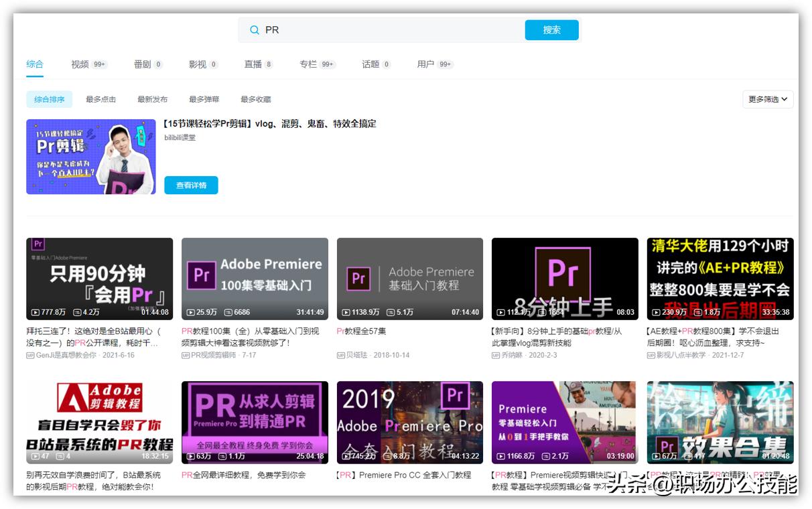This screenshot has height=509, width=812.
Task: Select the 最新发布 sort option
Action: pos(154,98)
